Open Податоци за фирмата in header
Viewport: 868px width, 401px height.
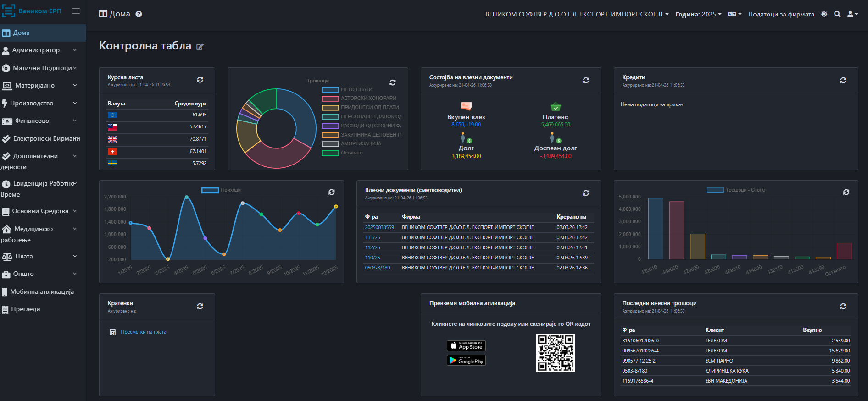pos(781,14)
